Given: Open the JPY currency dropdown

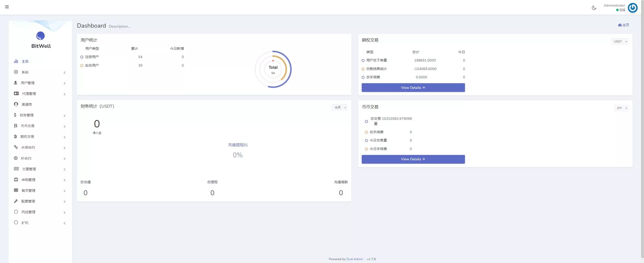Looking at the screenshot, I should point(621,108).
